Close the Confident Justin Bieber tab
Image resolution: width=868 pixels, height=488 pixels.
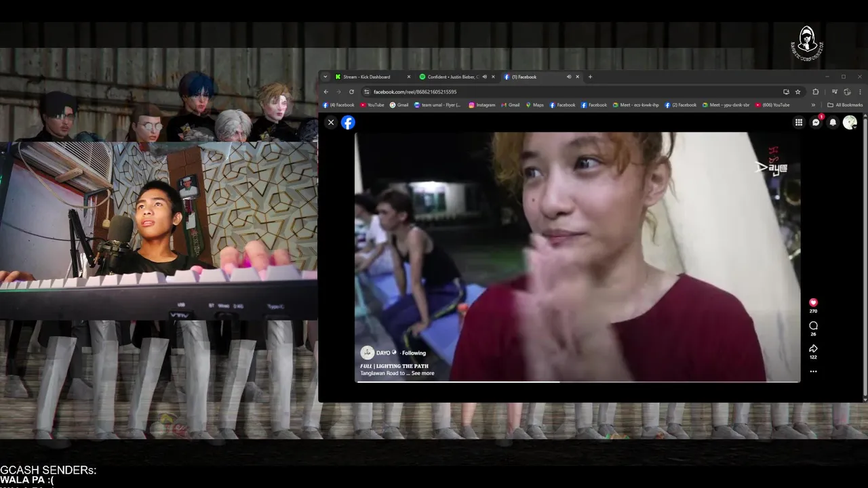(493, 77)
